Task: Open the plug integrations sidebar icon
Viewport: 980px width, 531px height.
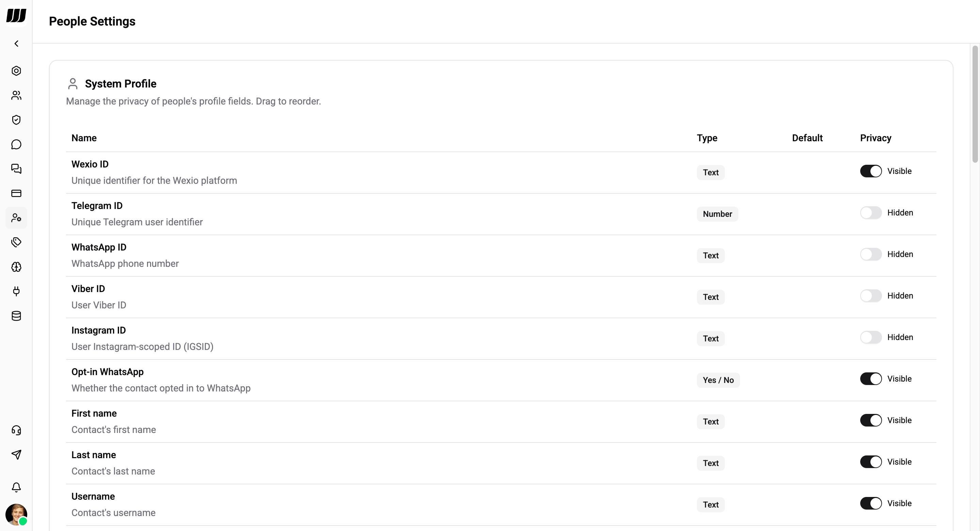Action: pos(16,291)
